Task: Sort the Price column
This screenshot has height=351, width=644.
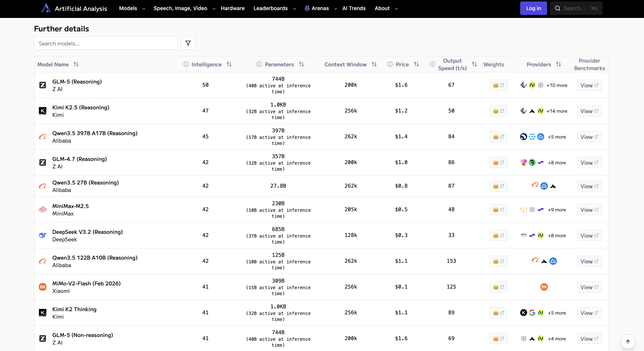Action: (x=416, y=64)
